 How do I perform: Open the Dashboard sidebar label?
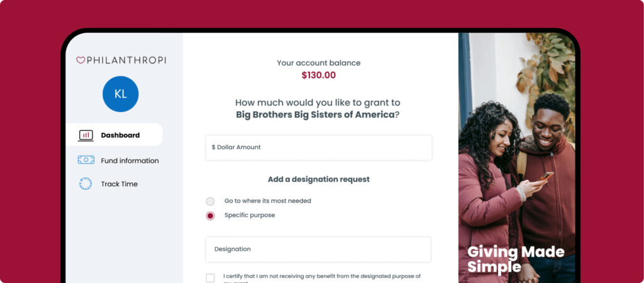(x=120, y=135)
